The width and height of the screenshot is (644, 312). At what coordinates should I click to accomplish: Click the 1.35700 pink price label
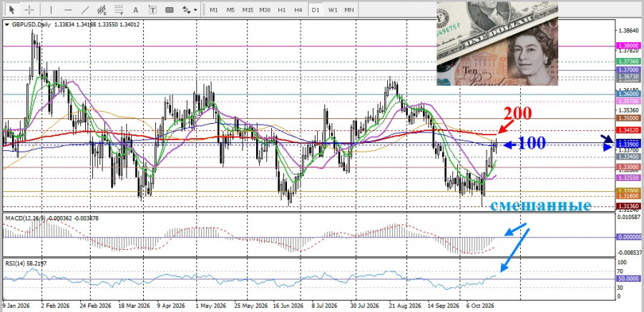click(630, 101)
